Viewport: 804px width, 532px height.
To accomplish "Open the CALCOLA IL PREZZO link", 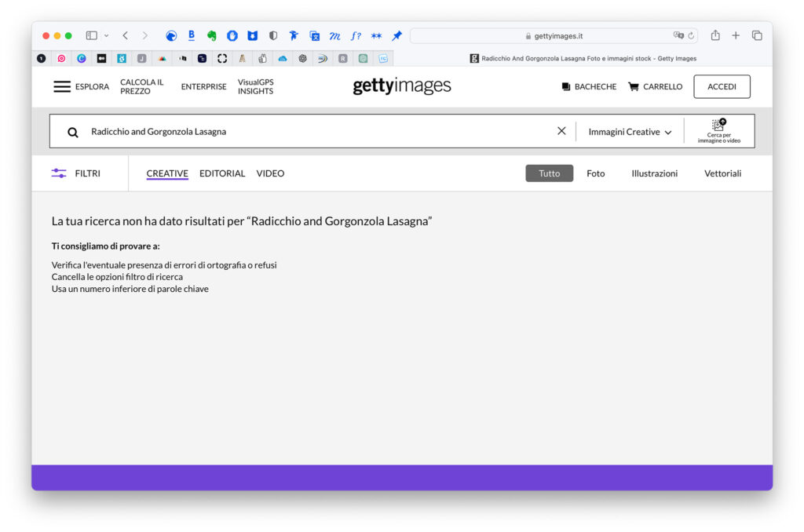I will pos(142,86).
